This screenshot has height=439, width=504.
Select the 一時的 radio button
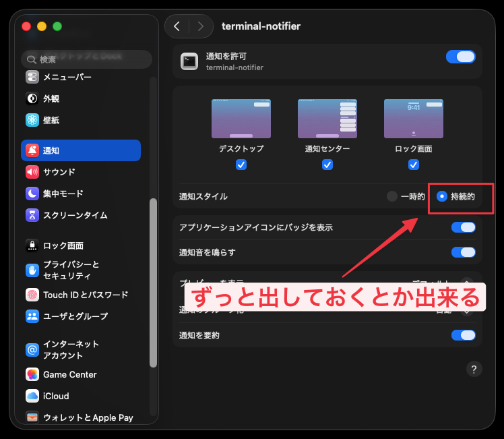(x=392, y=196)
